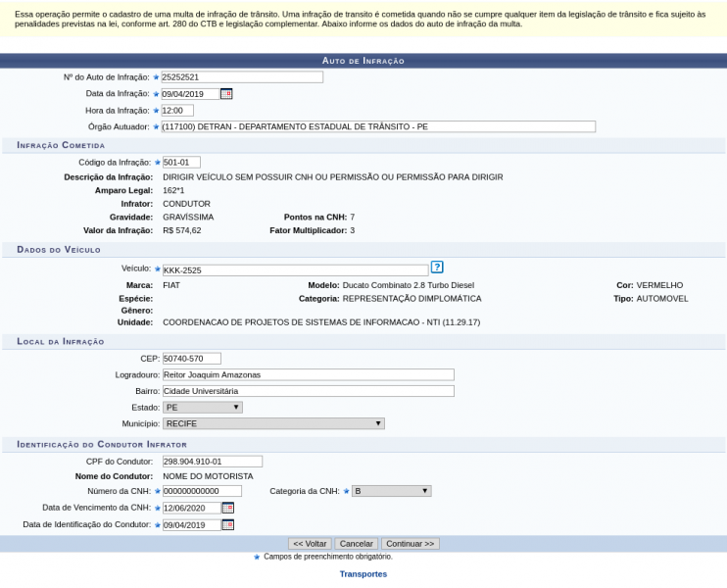The image size is (727, 588).
Task: Open calendar picker for Data da Infração
Action: tap(226, 94)
